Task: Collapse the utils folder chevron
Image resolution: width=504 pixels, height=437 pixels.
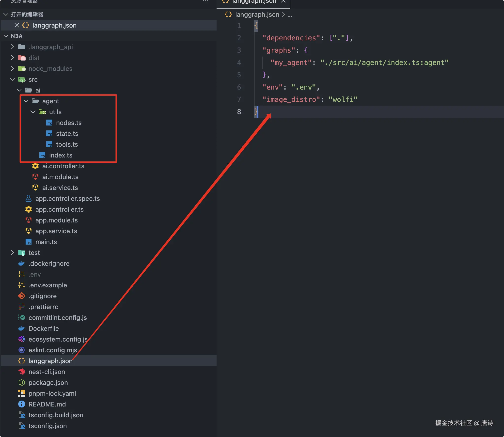Action: 33,112
